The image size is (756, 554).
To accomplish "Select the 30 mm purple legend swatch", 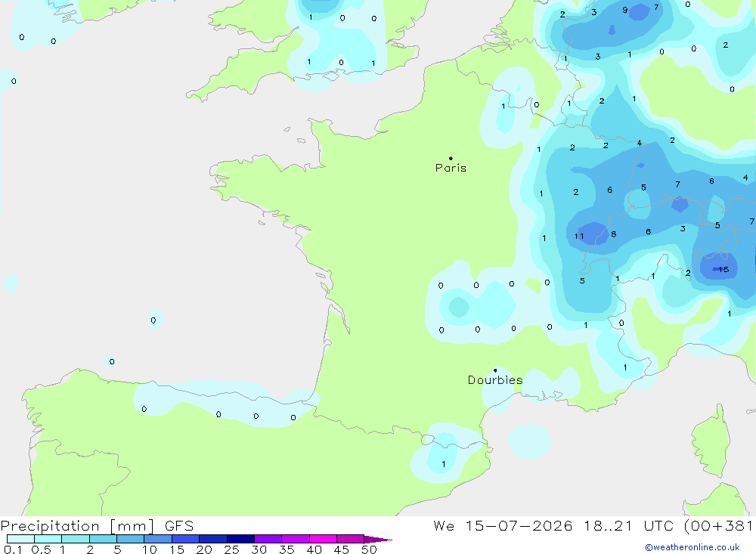I will 268,539.
